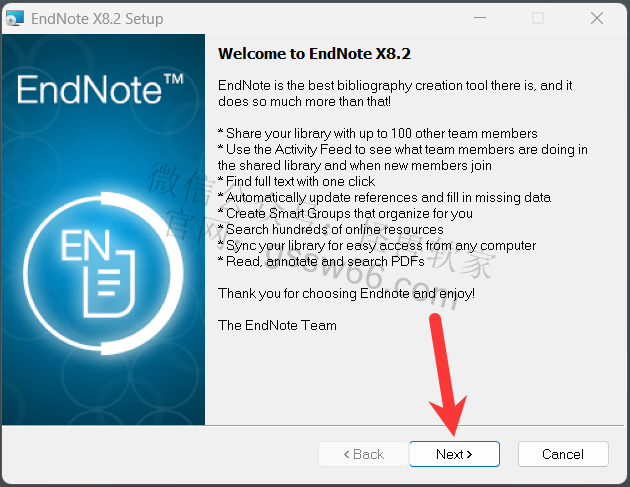Click the circular EN document logo
Image resolution: width=630 pixels, height=487 pixels.
(x=103, y=273)
